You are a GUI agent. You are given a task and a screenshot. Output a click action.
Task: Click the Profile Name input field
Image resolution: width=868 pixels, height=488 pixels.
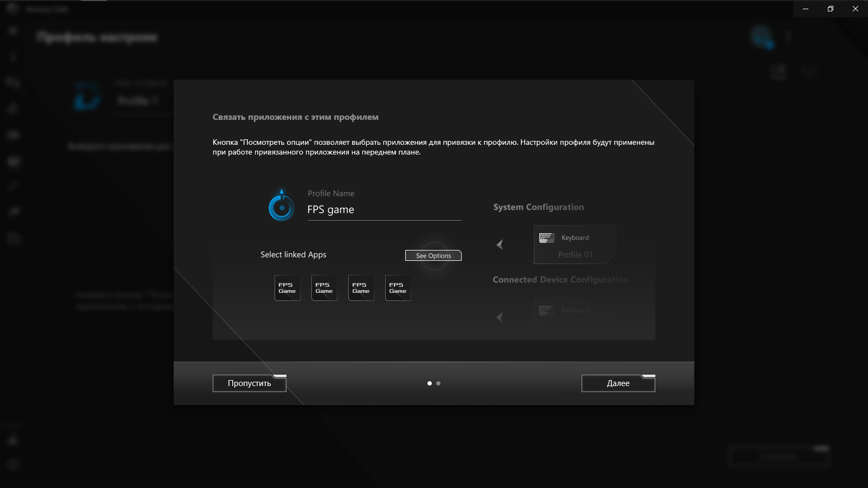click(384, 210)
